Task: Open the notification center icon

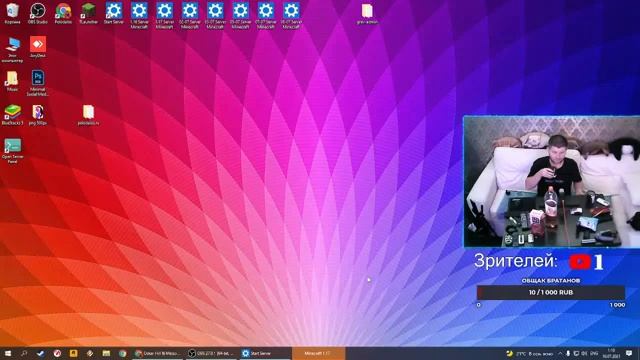Action: [630, 353]
